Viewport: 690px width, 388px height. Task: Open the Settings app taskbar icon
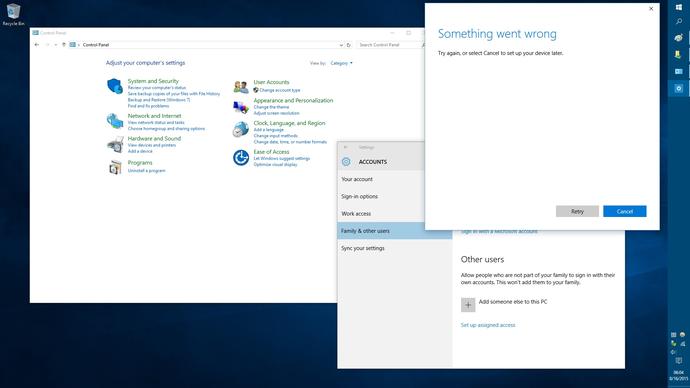pos(679,88)
